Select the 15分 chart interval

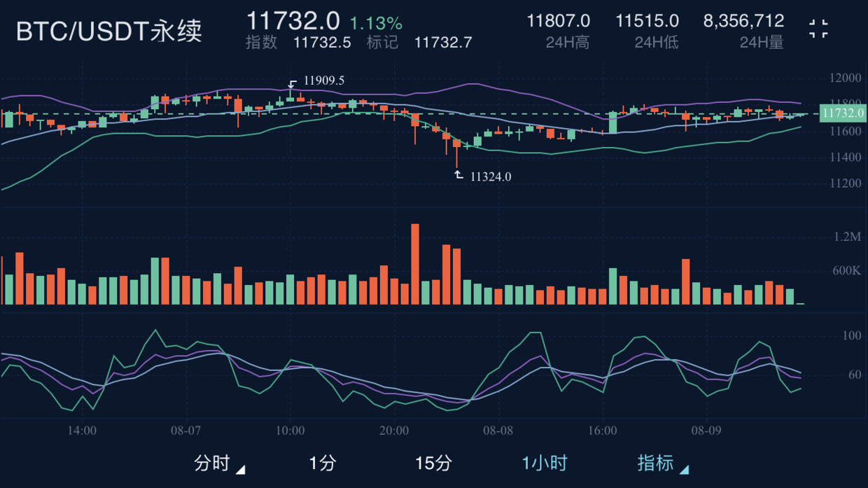point(433,463)
